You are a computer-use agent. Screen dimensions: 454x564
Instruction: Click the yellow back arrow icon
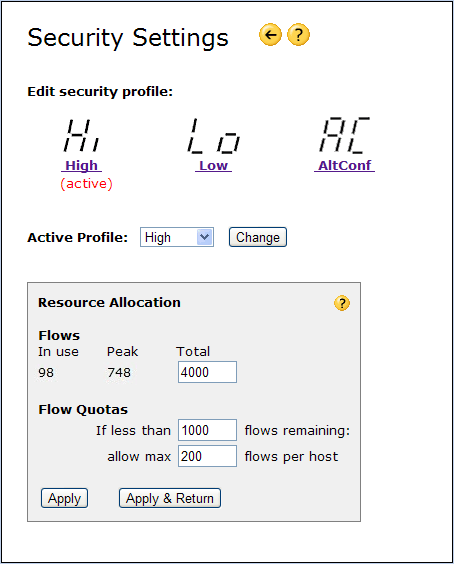[270, 35]
